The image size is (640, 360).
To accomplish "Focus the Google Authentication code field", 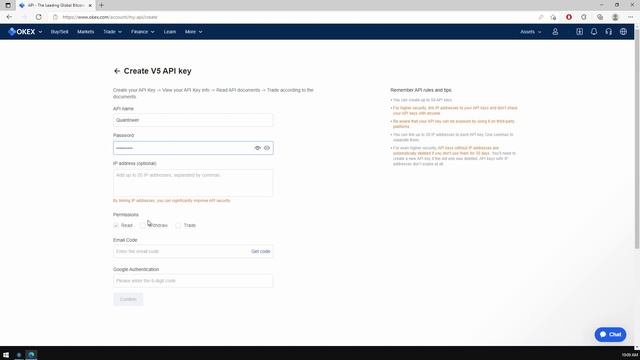I will (193, 281).
